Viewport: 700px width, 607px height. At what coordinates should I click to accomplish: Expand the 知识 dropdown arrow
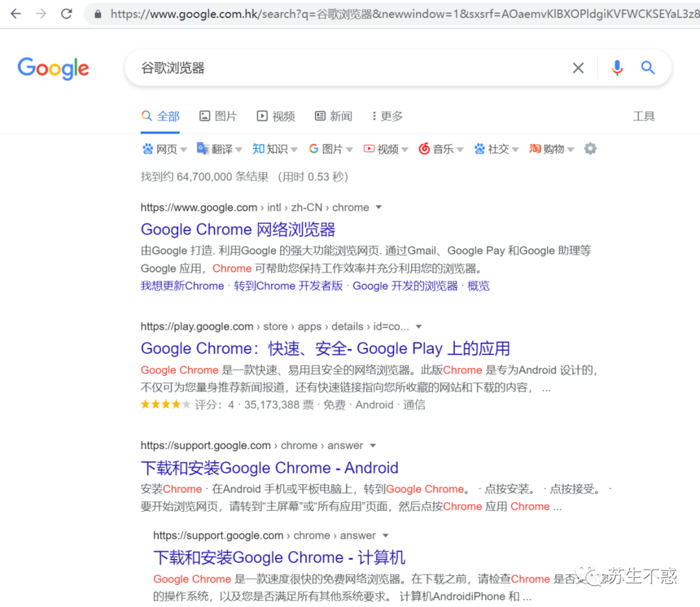[x=294, y=150]
